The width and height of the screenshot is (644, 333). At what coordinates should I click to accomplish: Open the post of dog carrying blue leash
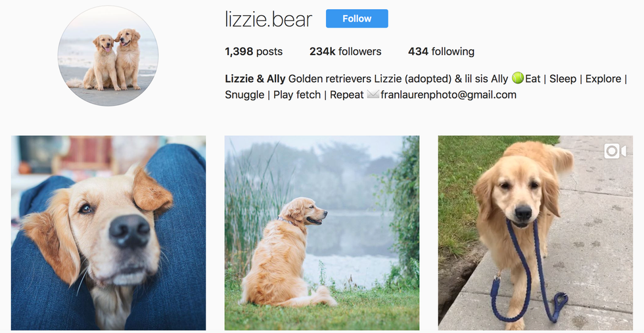point(536,233)
